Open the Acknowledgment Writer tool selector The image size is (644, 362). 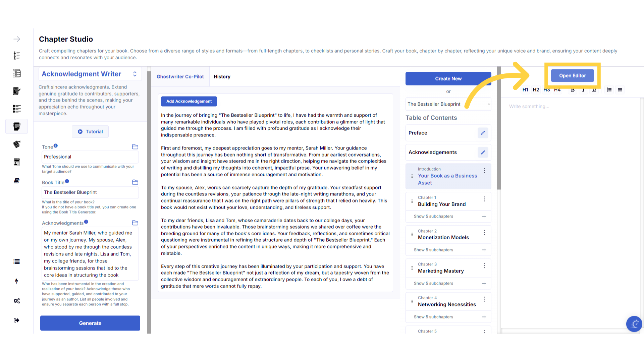[x=90, y=74]
